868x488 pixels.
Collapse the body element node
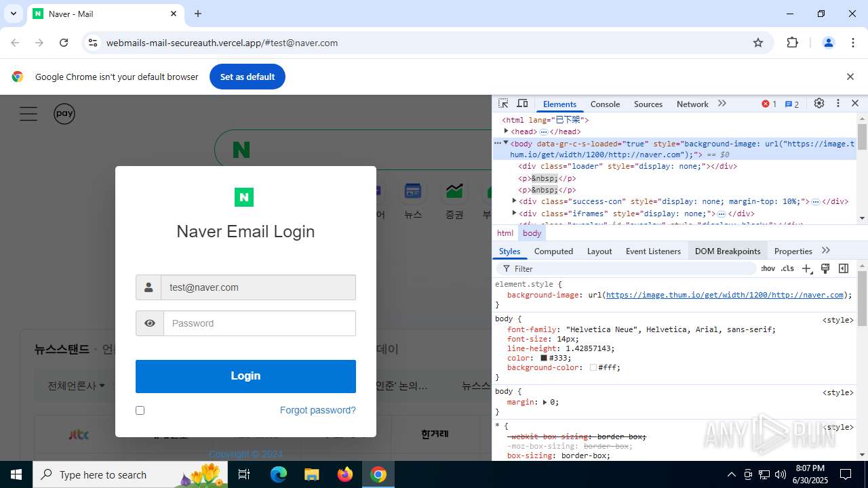point(506,143)
